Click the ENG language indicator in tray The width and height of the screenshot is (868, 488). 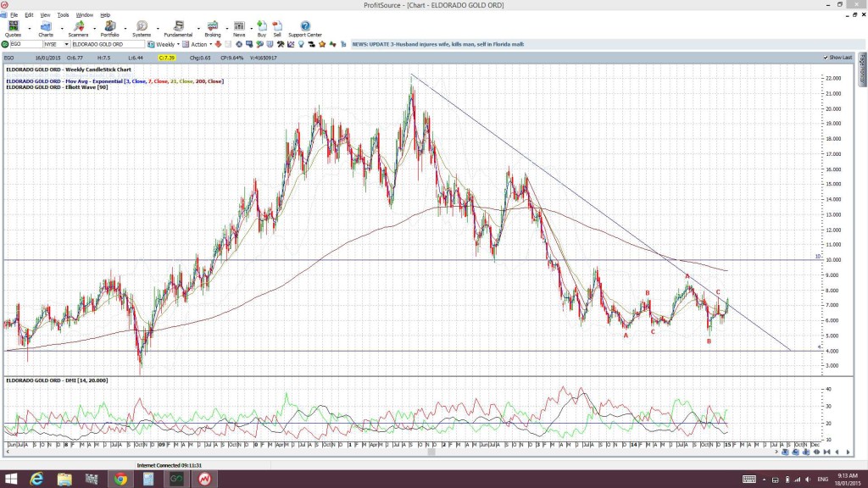(822, 480)
